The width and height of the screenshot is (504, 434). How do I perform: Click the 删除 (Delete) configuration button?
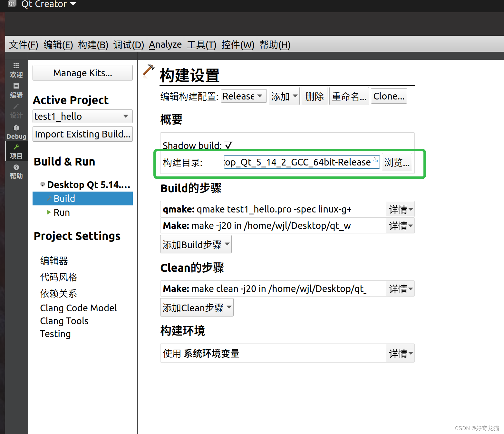point(315,96)
